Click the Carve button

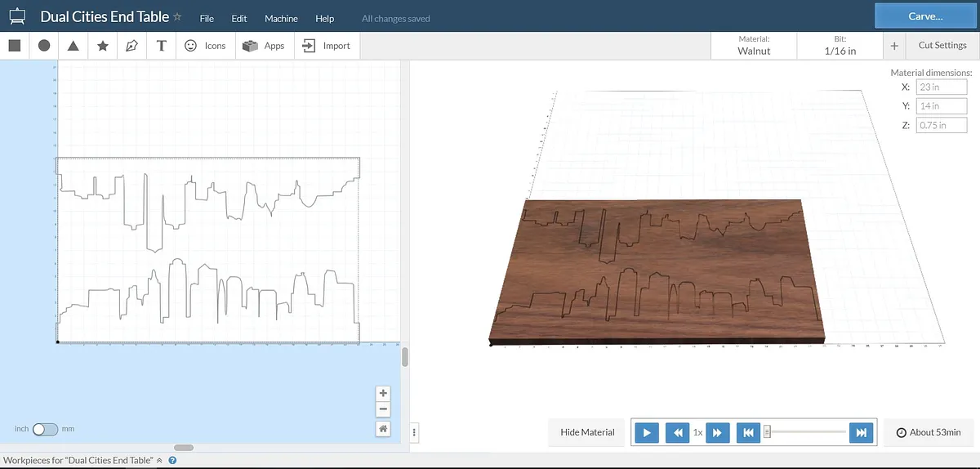(925, 16)
